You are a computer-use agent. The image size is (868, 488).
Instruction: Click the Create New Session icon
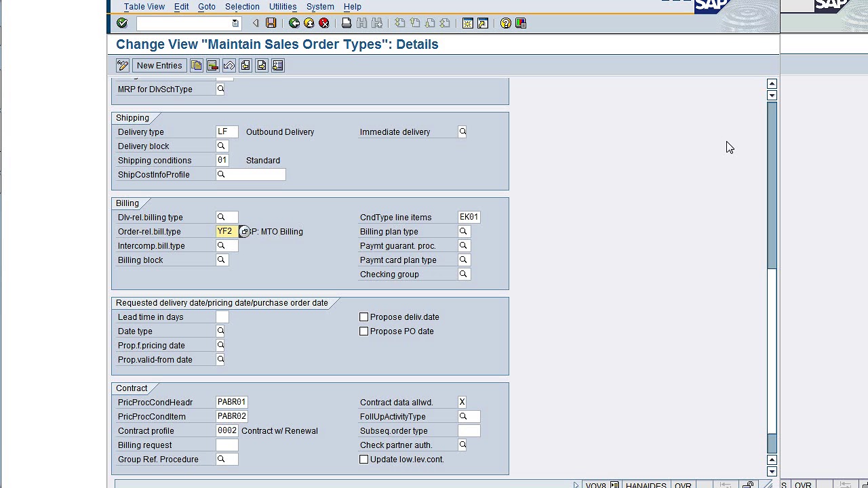[468, 23]
